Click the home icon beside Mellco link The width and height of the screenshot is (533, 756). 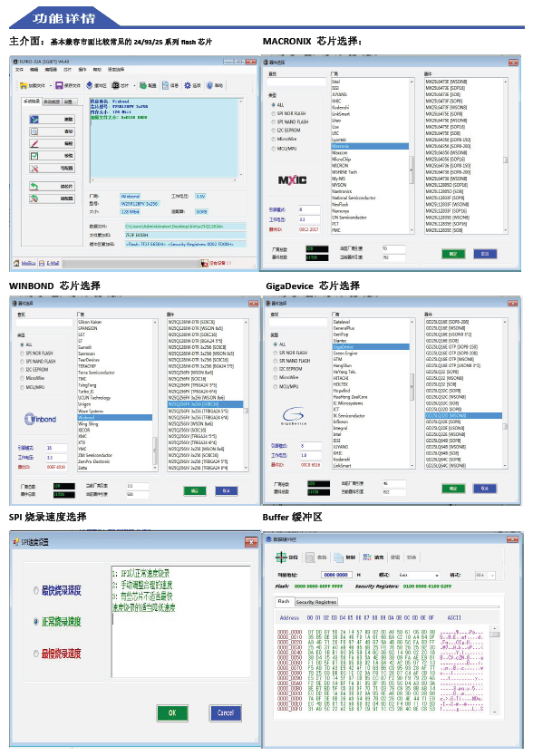coord(16,263)
